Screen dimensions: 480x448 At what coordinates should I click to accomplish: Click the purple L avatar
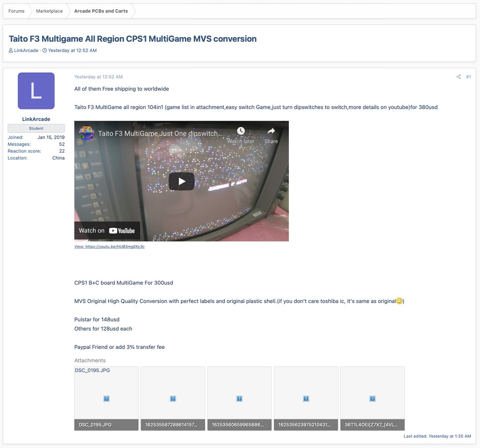(x=36, y=91)
